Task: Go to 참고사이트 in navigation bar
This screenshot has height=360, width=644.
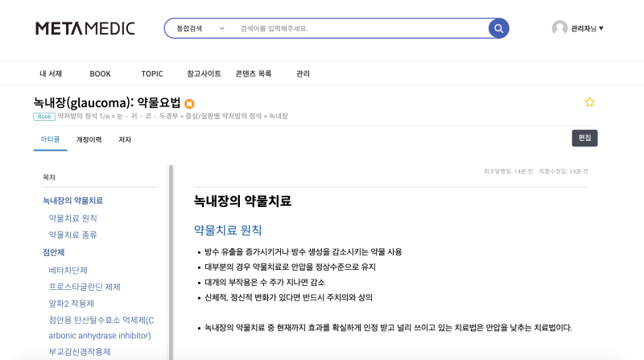Action: (204, 73)
